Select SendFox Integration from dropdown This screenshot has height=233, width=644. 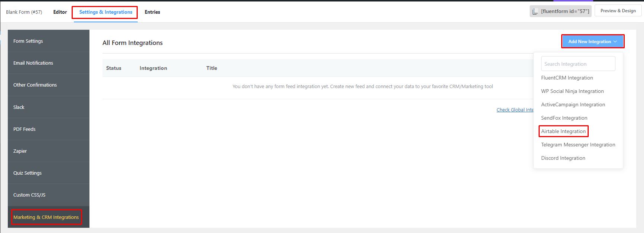tap(564, 118)
